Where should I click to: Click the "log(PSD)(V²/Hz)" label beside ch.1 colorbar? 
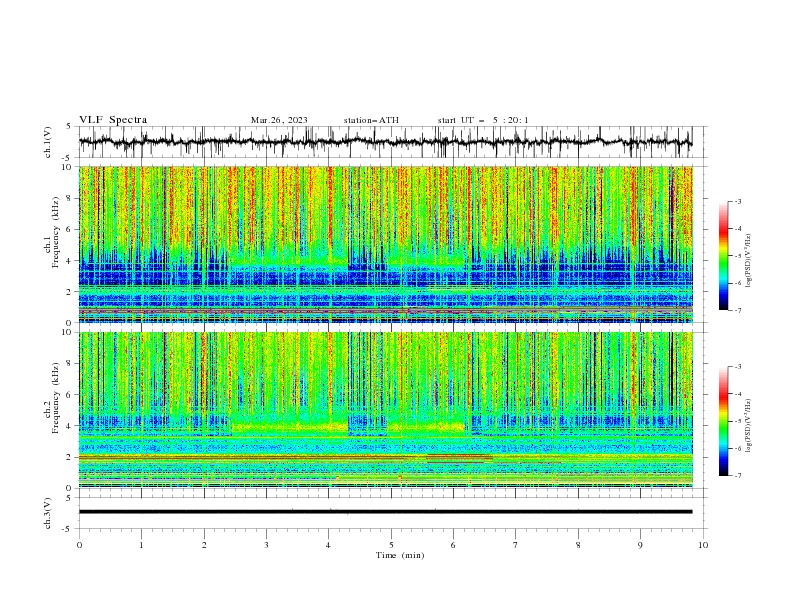coord(749,261)
